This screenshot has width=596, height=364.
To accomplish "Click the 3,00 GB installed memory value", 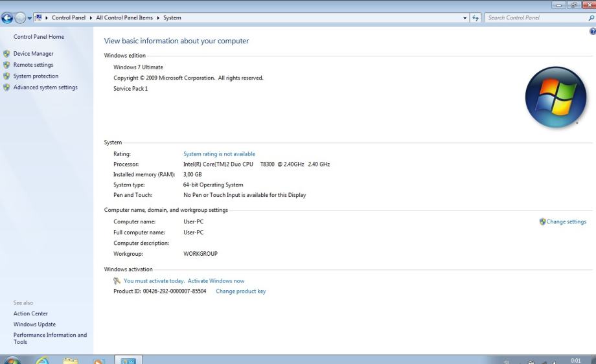I will pos(192,174).
